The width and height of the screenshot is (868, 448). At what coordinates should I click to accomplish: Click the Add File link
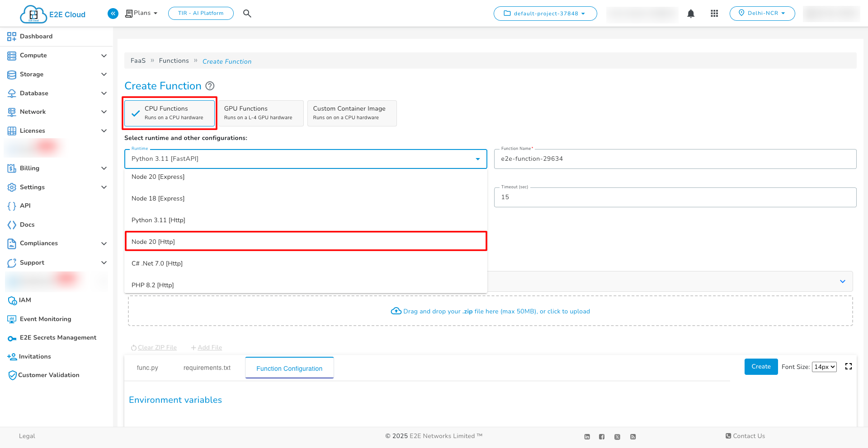tap(207, 348)
